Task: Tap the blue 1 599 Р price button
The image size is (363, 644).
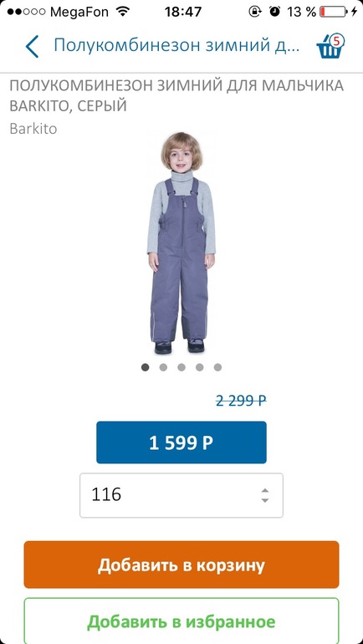Action: coord(181,442)
